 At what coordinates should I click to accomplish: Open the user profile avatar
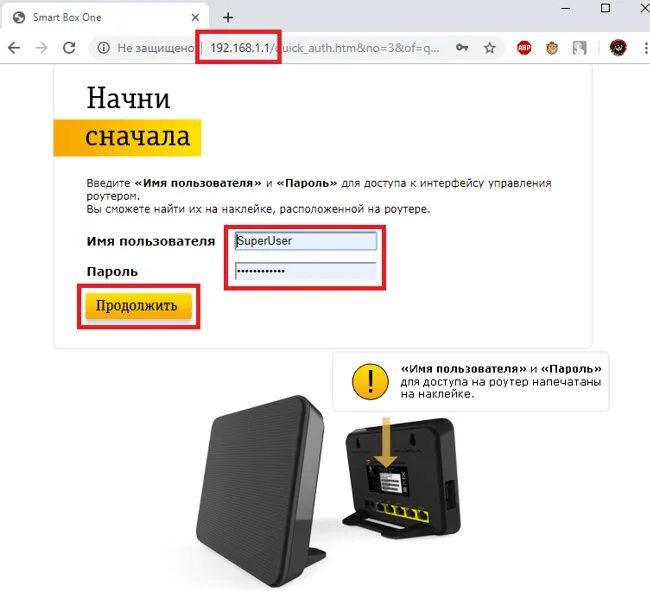point(618,48)
